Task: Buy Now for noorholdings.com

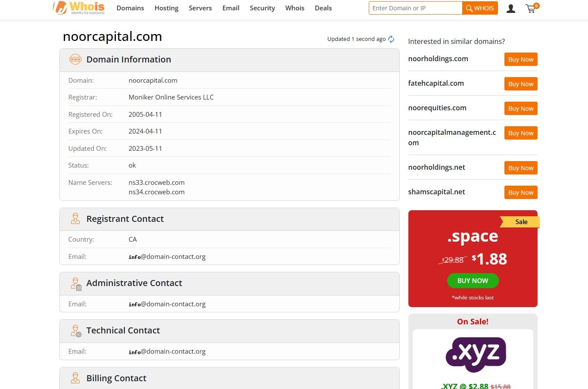Action: (x=521, y=59)
